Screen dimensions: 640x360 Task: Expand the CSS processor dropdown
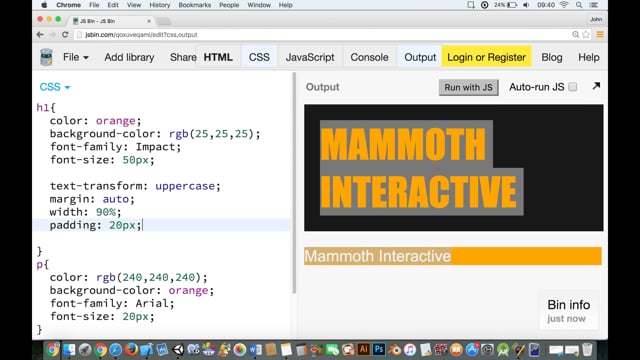(x=55, y=87)
